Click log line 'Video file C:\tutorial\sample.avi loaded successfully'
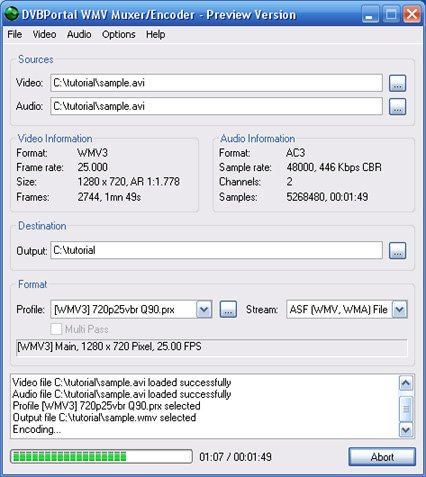The height and width of the screenshot is (477, 426). [x=122, y=382]
